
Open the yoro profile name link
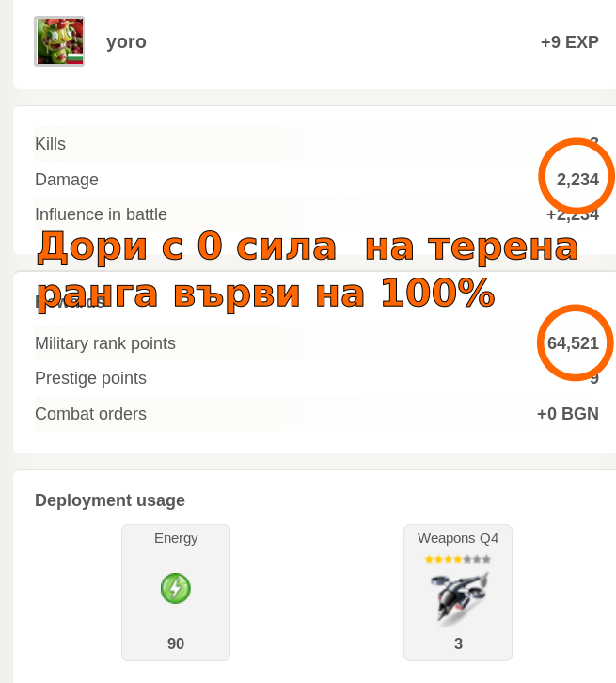[126, 41]
